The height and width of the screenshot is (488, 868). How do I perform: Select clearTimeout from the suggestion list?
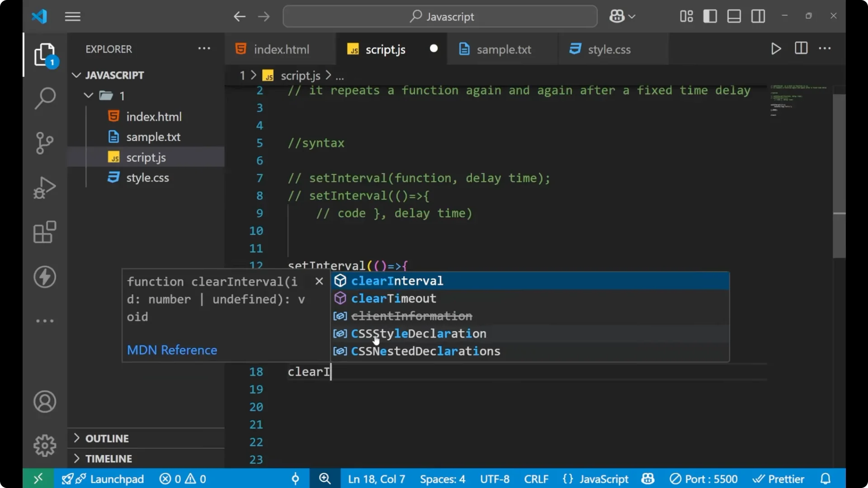point(394,298)
